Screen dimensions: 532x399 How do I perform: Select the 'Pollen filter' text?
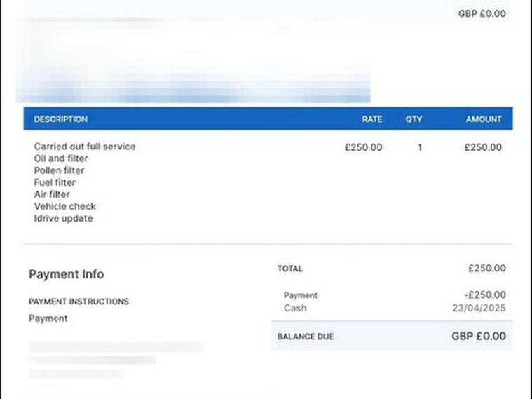pos(59,170)
